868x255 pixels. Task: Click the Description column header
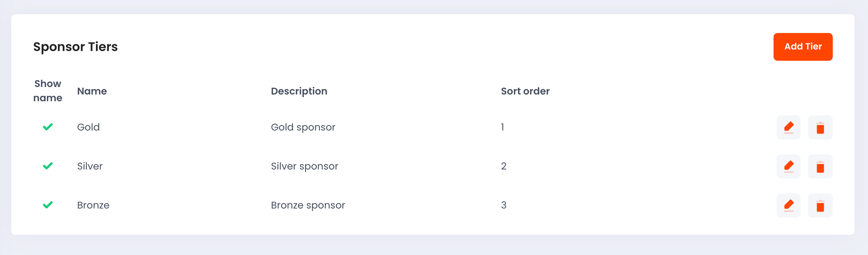coord(299,91)
